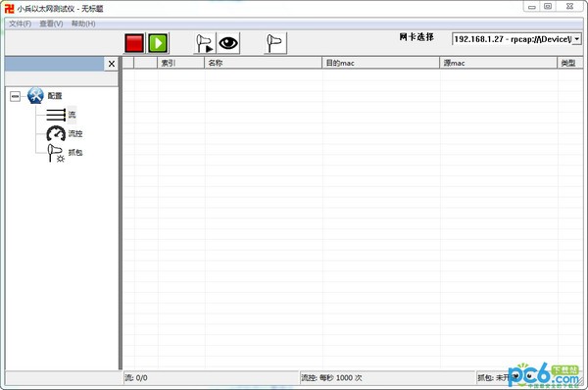The height and width of the screenshot is (390, 588).
Task: Click the plain capture net toolbar icon
Action: point(275,43)
